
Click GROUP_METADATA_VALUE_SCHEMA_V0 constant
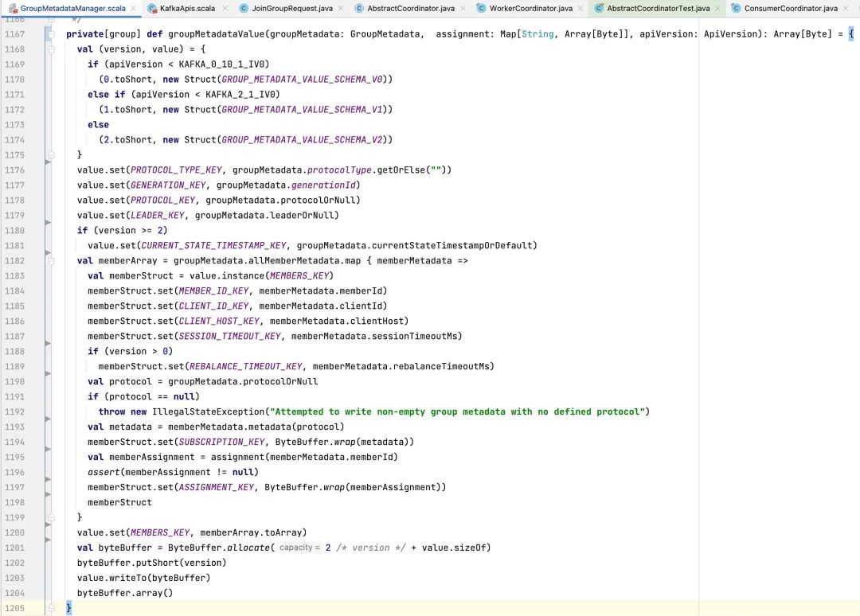pyautogui.click(x=303, y=80)
